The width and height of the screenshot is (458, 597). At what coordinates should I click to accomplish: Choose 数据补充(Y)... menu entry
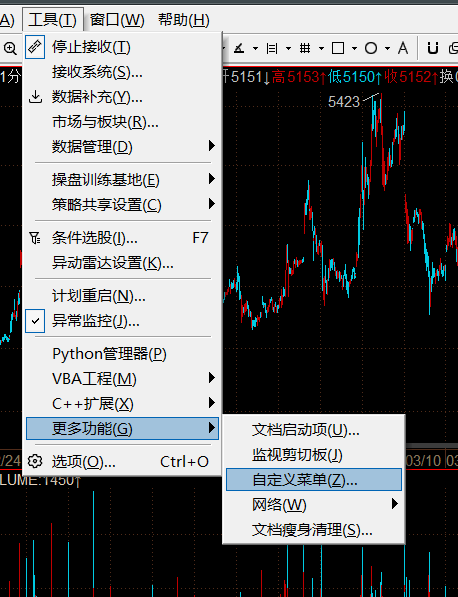tap(122, 97)
